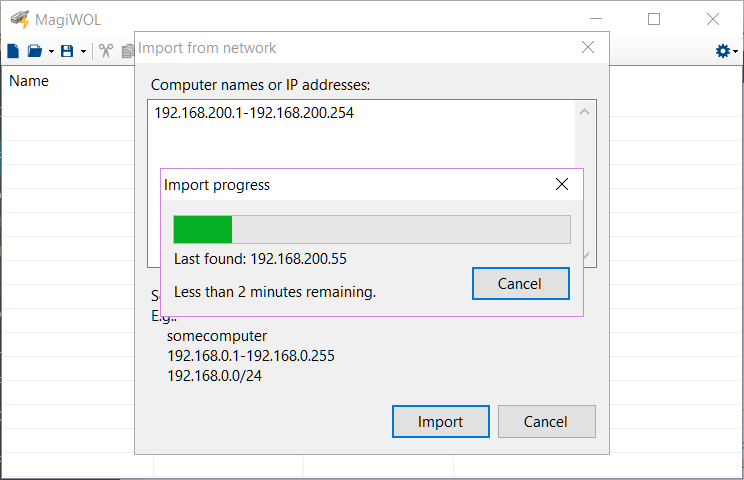744x480 pixels.
Task: Click the MagiWOL app icon in title bar
Action: click(x=19, y=19)
